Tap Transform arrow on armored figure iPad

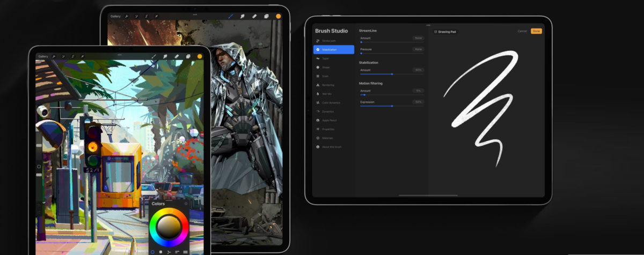point(156,16)
